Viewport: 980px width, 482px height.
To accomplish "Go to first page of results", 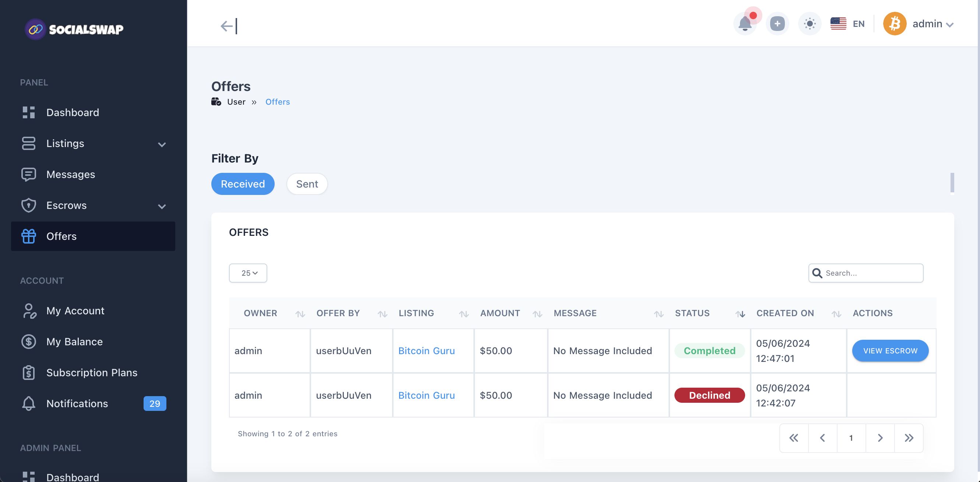I will [x=794, y=438].
